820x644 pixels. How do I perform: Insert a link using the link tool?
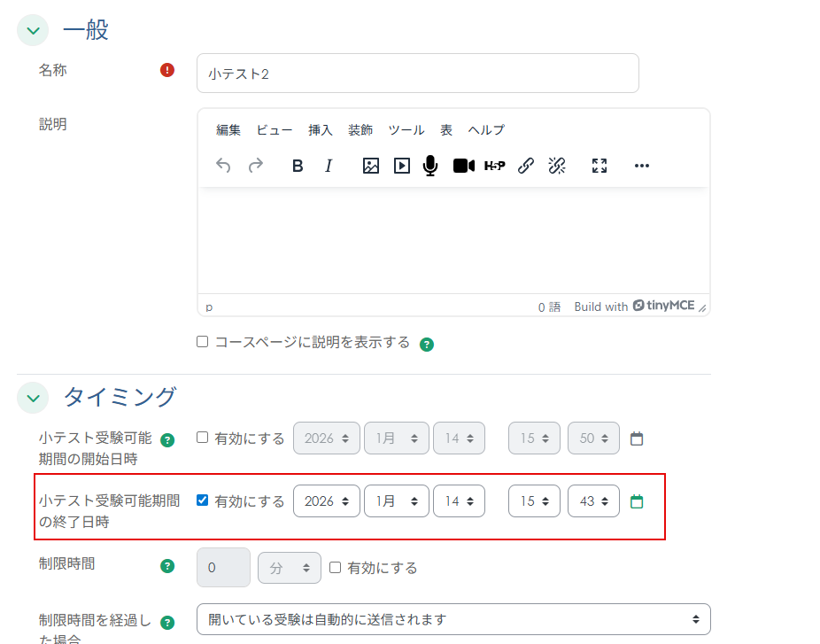click(526, 166)
